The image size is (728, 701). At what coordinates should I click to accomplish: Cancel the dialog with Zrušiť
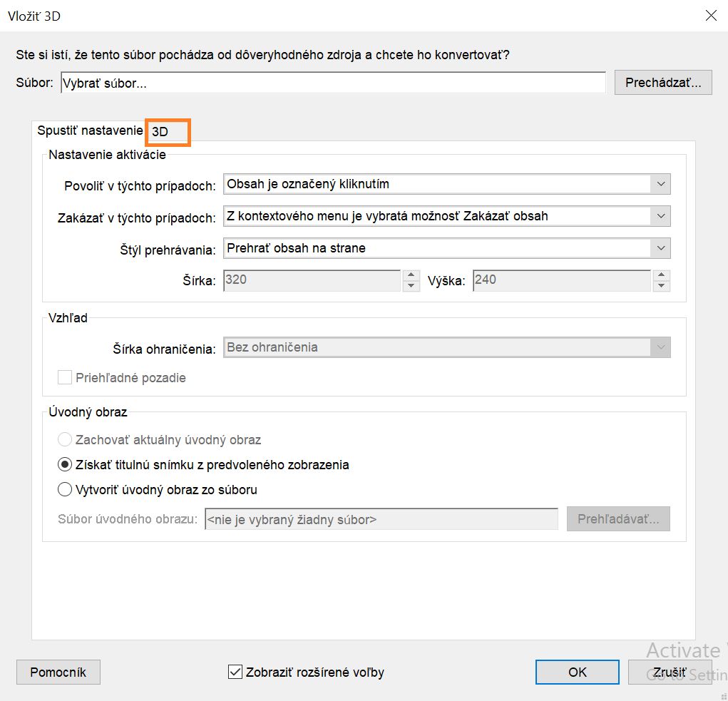click(670, 672)
